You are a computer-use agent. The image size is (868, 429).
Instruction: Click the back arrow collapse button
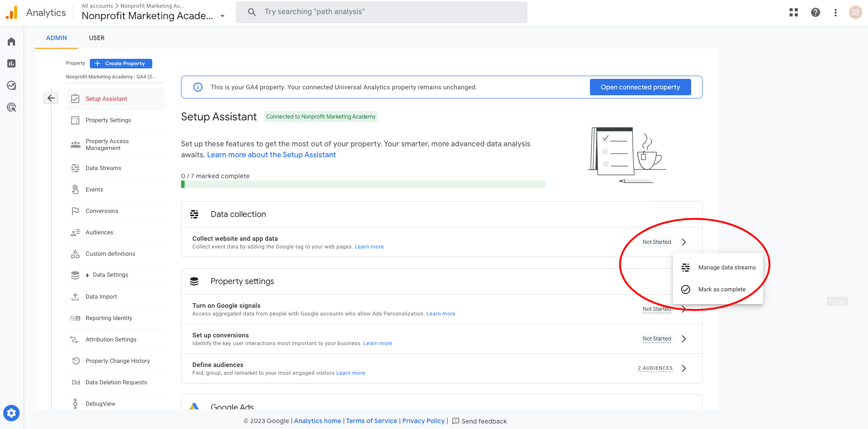point(51,98)
